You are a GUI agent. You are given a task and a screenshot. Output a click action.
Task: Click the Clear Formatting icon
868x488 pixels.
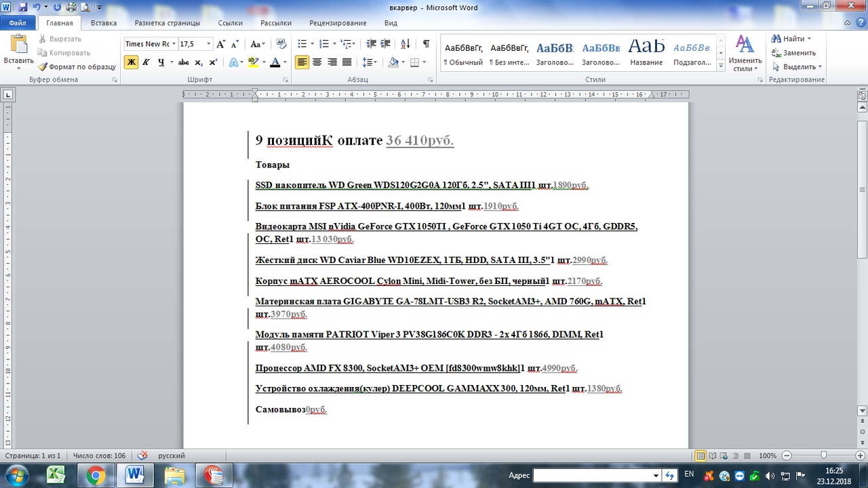pyautogui.click(x=281, y=44)
